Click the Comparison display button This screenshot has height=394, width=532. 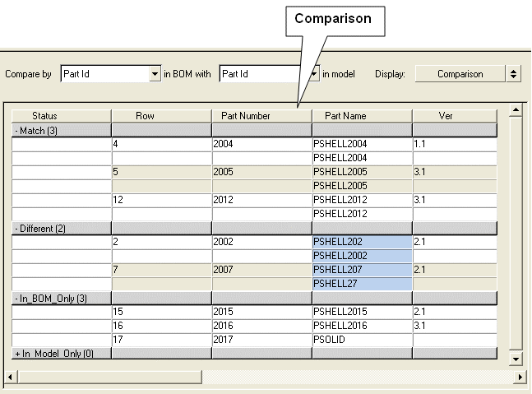coord(460,74)
